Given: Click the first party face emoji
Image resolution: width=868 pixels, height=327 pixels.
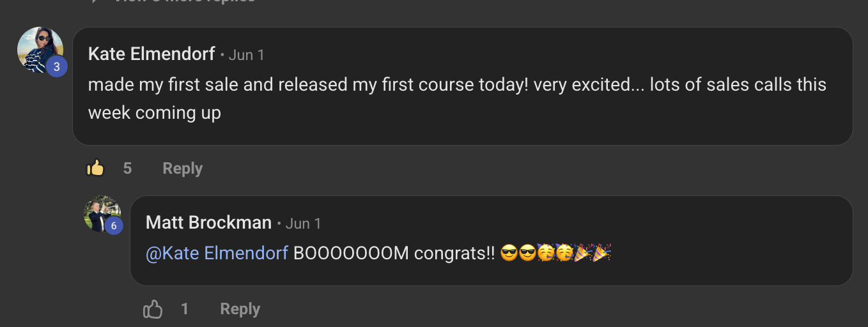Looking at the screenshot, I should pyautogui.click(x=545, y=254).
